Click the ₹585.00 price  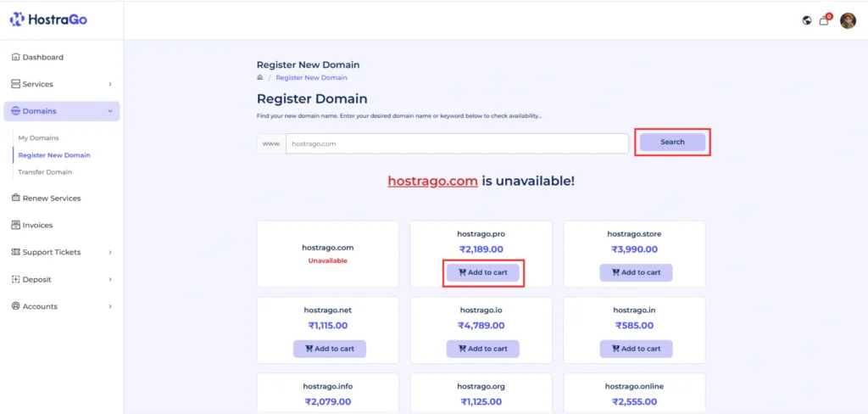tap(634, 325)
